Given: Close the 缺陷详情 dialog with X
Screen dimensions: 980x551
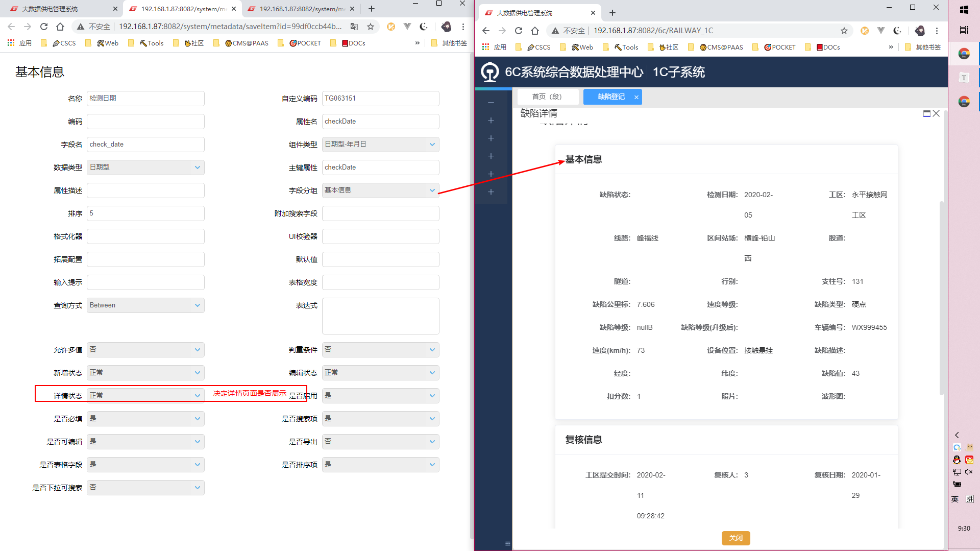Looking at the screenshot, I should 936,113.
